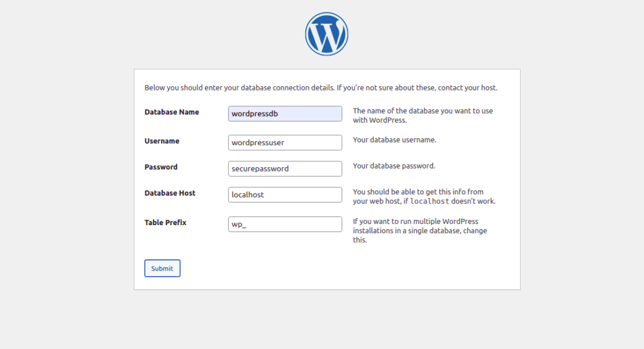Click the Database Name label

(172, 112)
